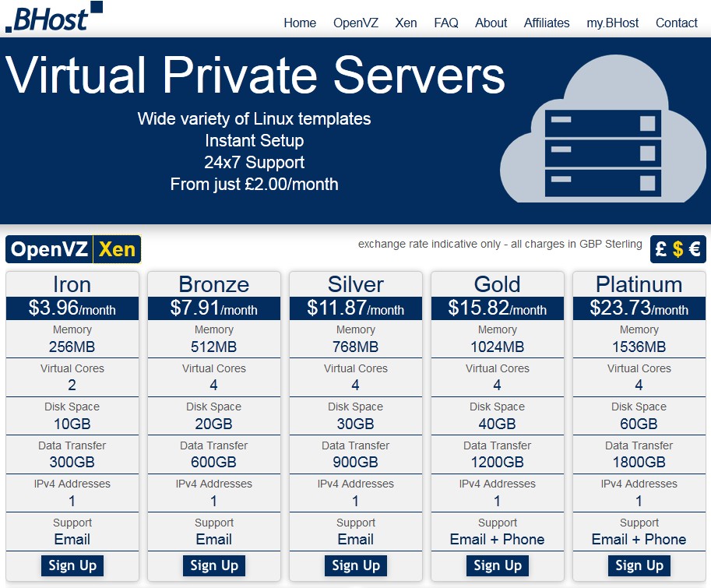
Task: Click the Iron plan's 2 virtual cores
Action: coord(72,385)
